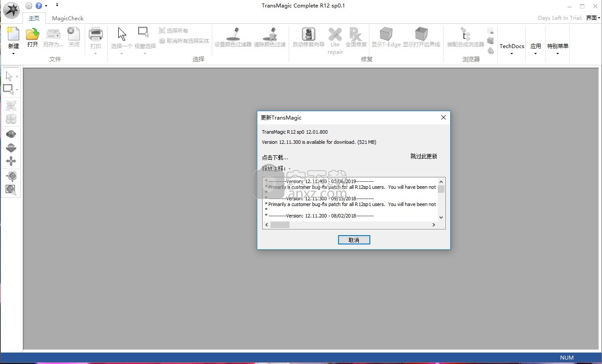Open the quick access customize arrow
This screenshot has height=364, width=602.
tap(57, 5)
